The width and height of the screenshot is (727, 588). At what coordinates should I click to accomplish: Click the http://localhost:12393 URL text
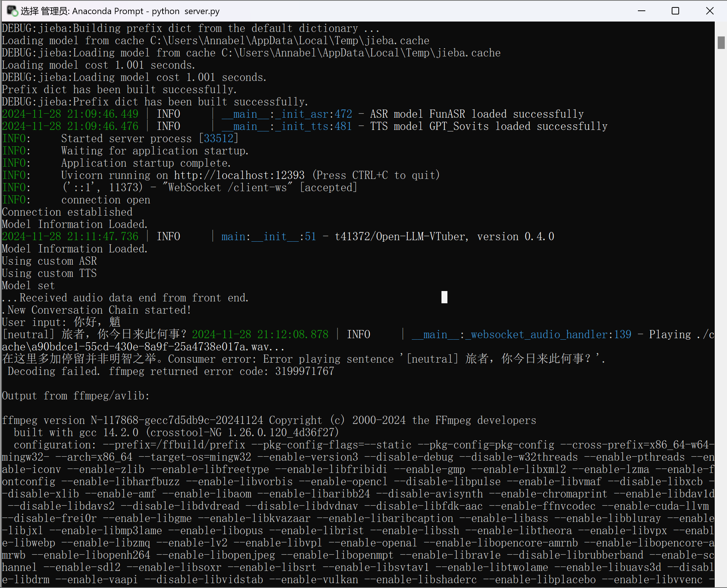tap(239, 175)
